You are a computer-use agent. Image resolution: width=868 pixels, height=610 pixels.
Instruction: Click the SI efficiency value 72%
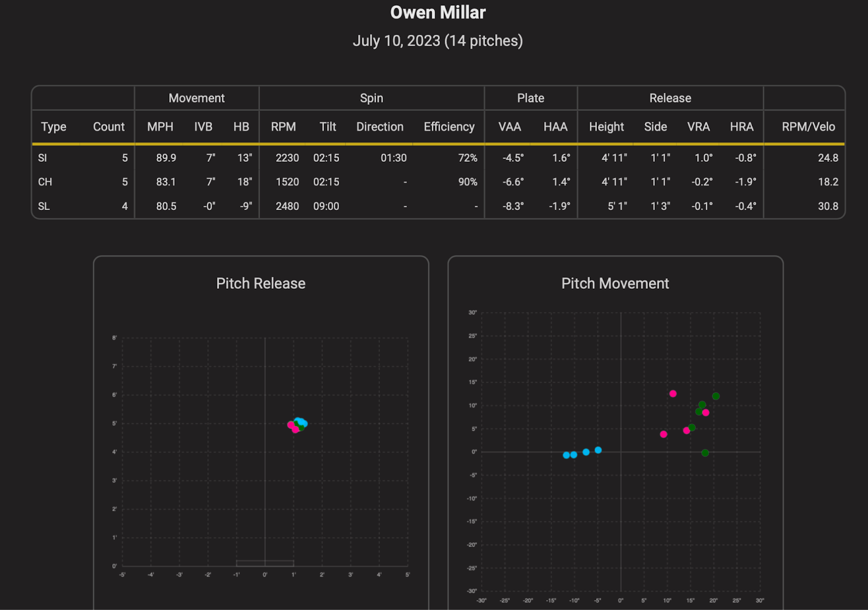468,158
